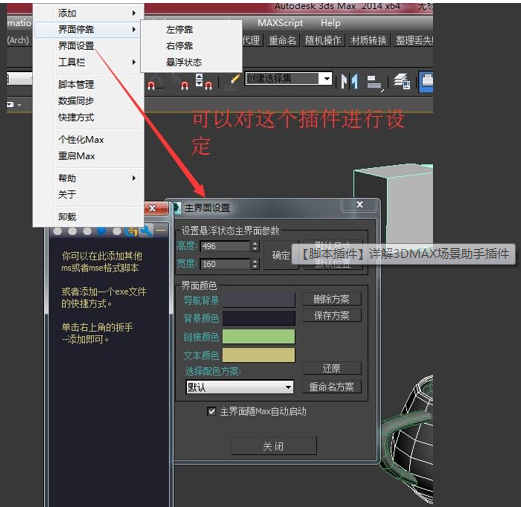Image resolution: width=521 pixels, height=507 pixels.
Task: Click the spinner snap up/down arrows in toolbar
Action: [199, 80]
